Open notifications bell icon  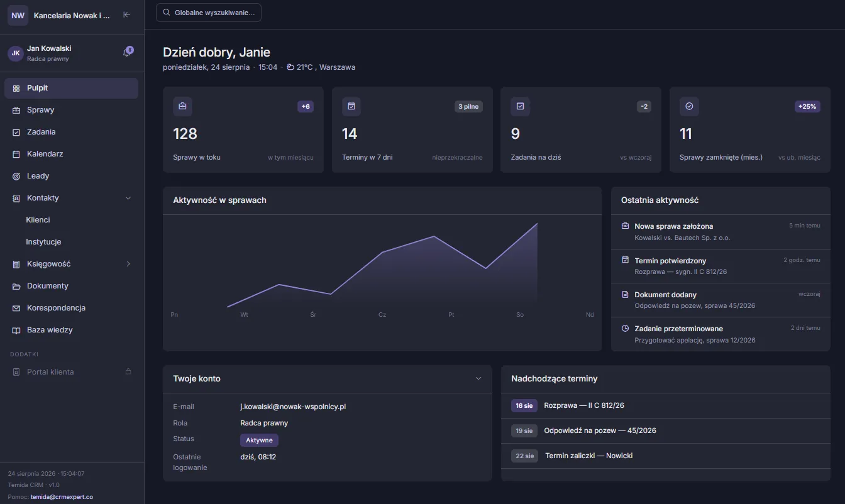[127, 53]
